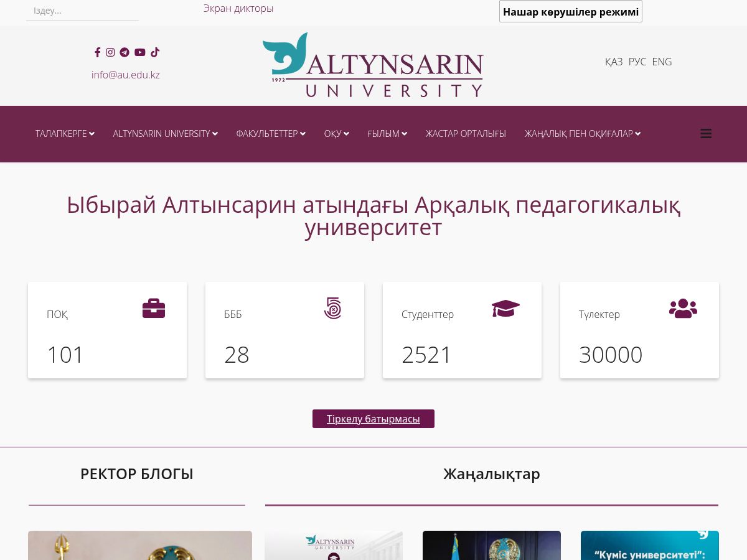747x560 pixels.
Task: Click the briefcase icon on ПОҚ card
Action: pos(154,309)
